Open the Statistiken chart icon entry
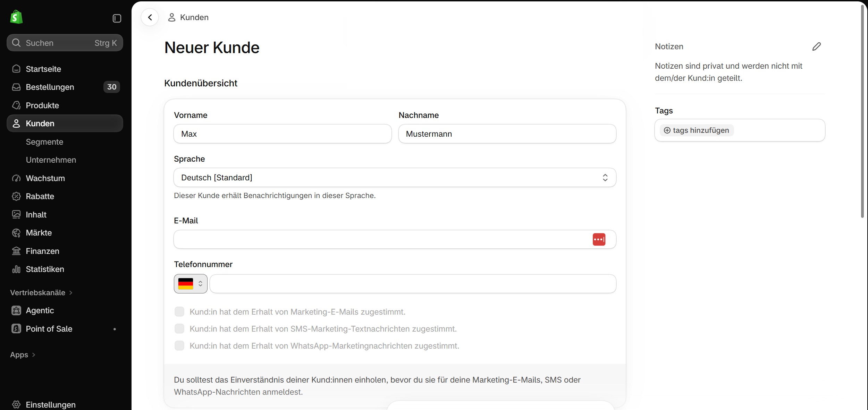The image size is (868, 410). click(16, 269)
